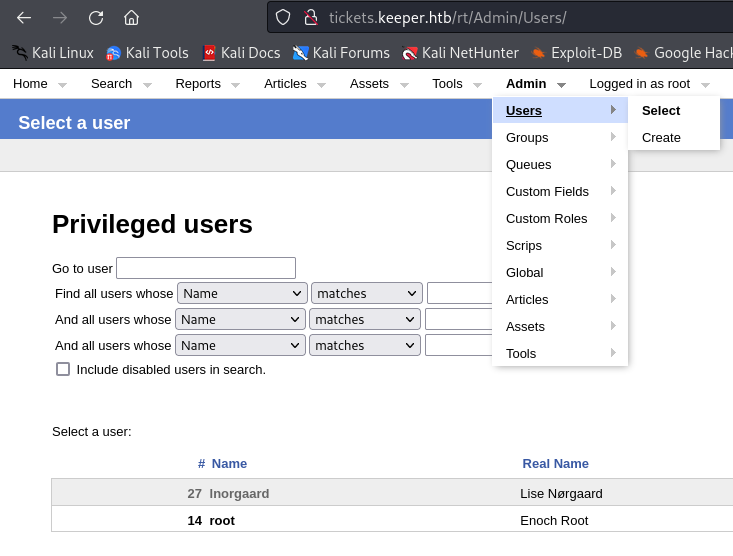Select Custom Roles in Admin dropdown

click(560, 218)
